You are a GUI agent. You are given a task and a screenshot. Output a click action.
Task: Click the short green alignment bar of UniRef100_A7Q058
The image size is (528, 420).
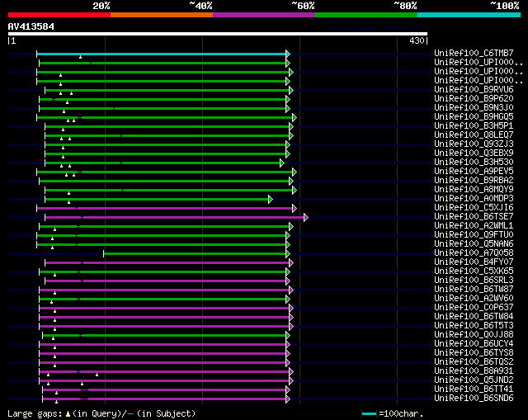point(195,254)
